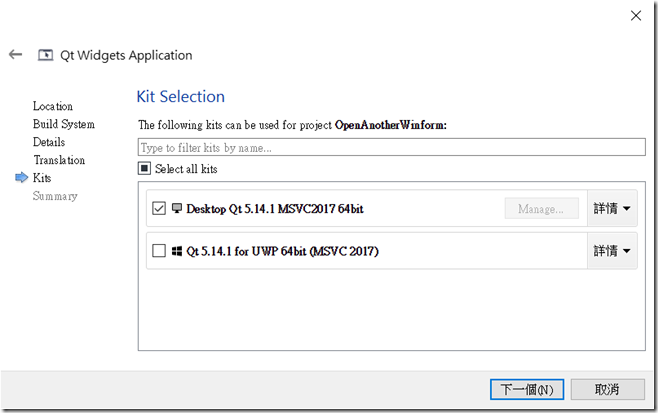This screenshot has height=413, width=658.
Task: Click the OpenAnotherWinform project name text
Action: [x=390, y=125]
